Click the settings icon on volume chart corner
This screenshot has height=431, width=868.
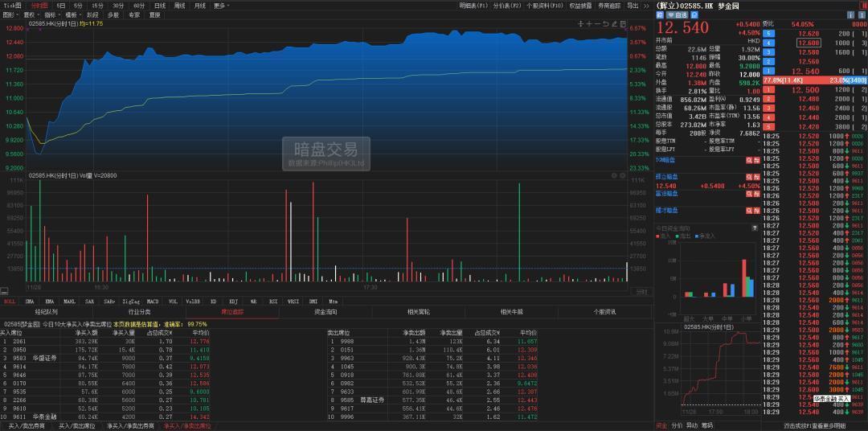tap(614, 174)
